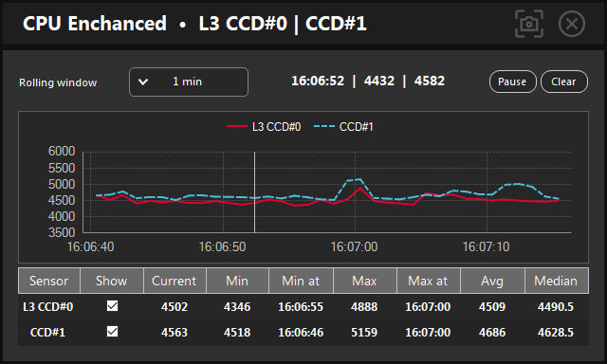Click Current value 4502
Viewport: 607px width, 364px height.
coord(175,307)
